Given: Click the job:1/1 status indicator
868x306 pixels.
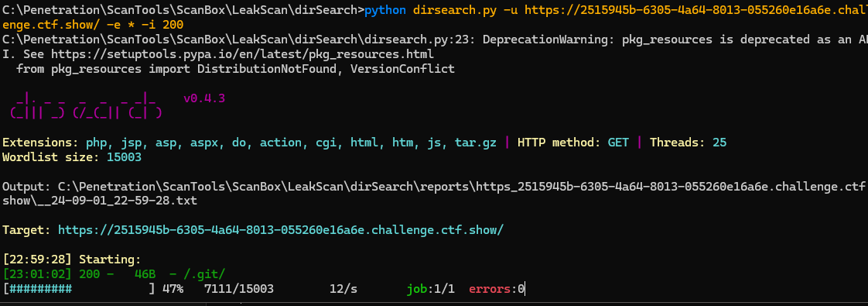Looking at the screenshot, I should [x=431, y=288].
